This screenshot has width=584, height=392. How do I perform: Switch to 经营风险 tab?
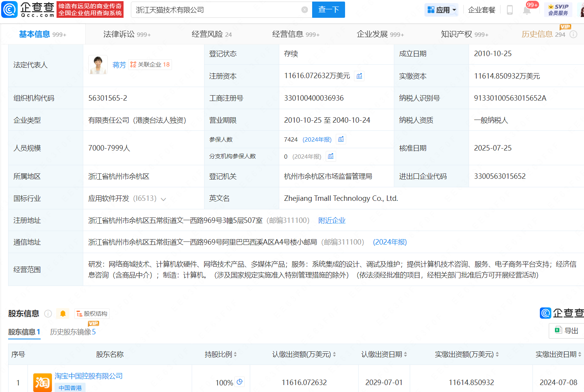pyautogui.click(x=212, y=34)
